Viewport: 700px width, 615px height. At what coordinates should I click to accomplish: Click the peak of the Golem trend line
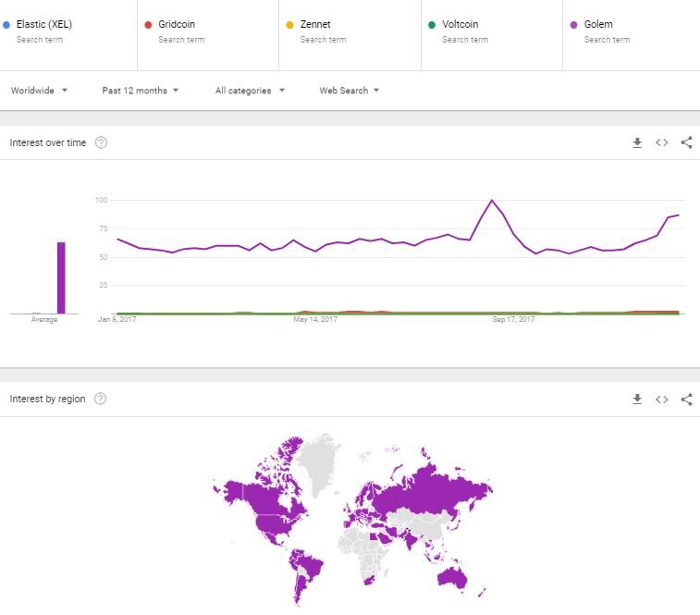pyautogui.click(x=492, y=201)
